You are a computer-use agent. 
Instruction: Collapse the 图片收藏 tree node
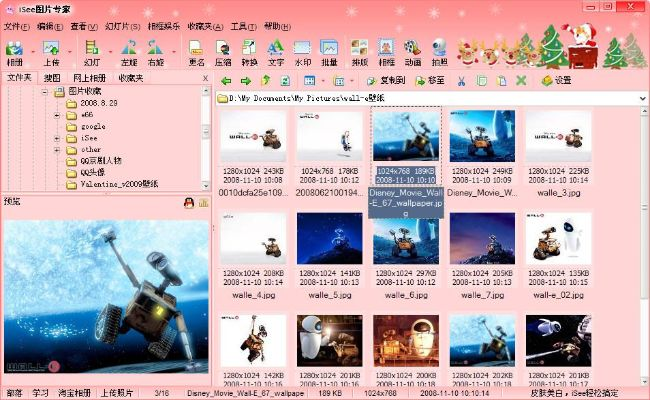[x=46, y=93]
